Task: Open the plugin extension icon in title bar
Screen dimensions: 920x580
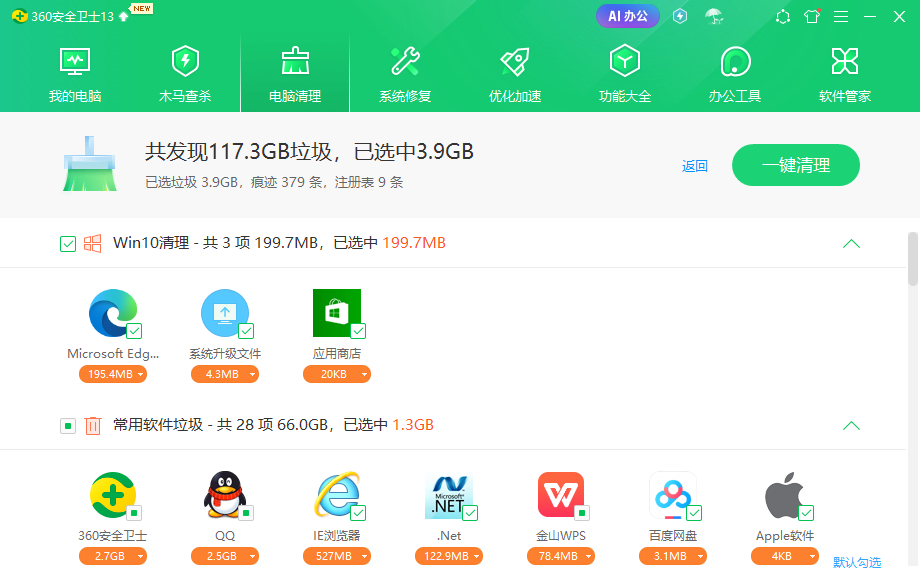Action: tap(783, 16)
